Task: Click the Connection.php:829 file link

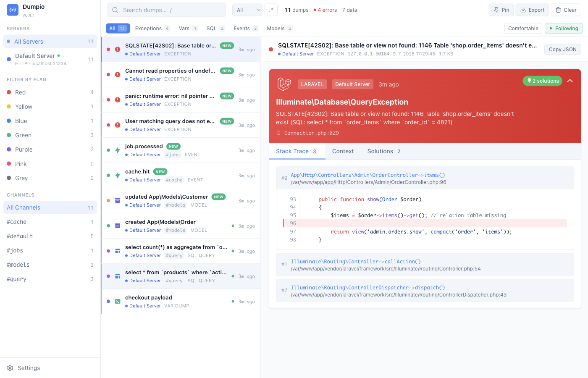Action: pos(311,133)
